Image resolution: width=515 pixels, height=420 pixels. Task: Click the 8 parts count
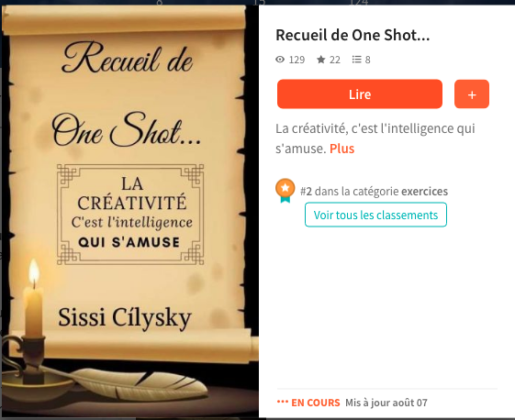[x=367, y=60]
